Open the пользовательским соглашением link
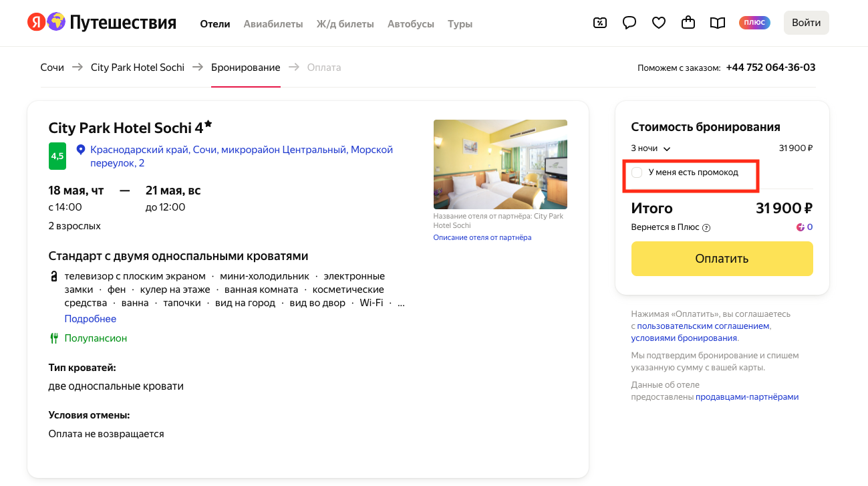This screenshot has height=486, width=868. pyautogui.click(x=704, y=326)
